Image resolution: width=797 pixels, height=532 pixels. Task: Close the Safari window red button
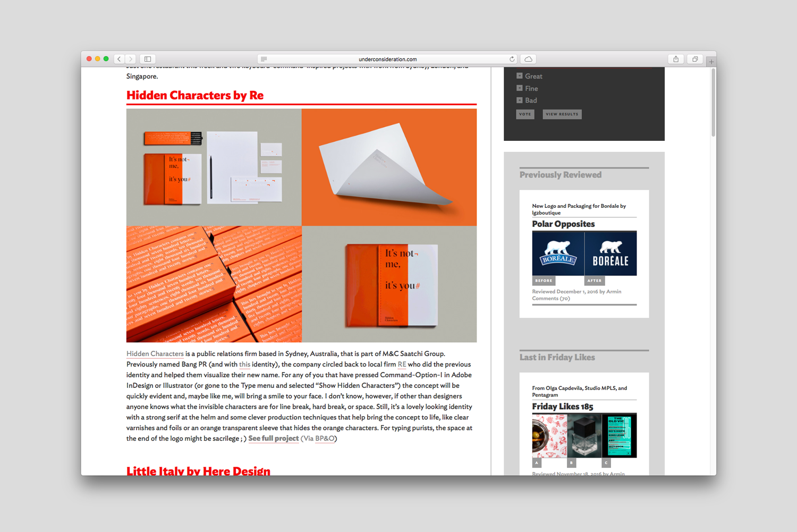tap(89, 59)
